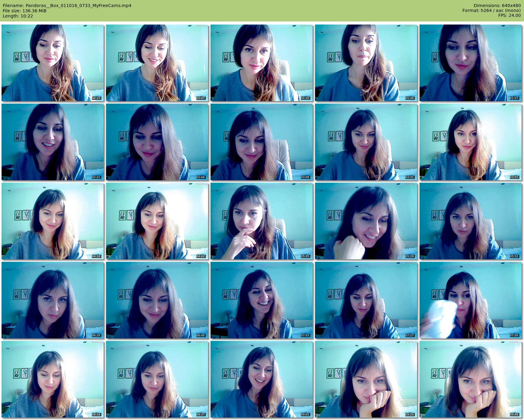This screenshot has height=420, width=524.
Task: Click the Dimensions 640x480 label
Action: click(497, 6)
